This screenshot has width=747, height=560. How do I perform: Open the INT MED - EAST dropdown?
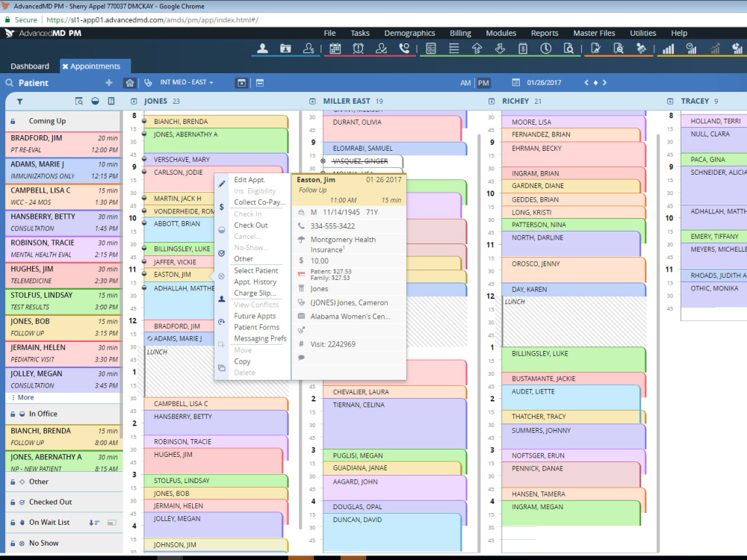click(x=186, y=82)
